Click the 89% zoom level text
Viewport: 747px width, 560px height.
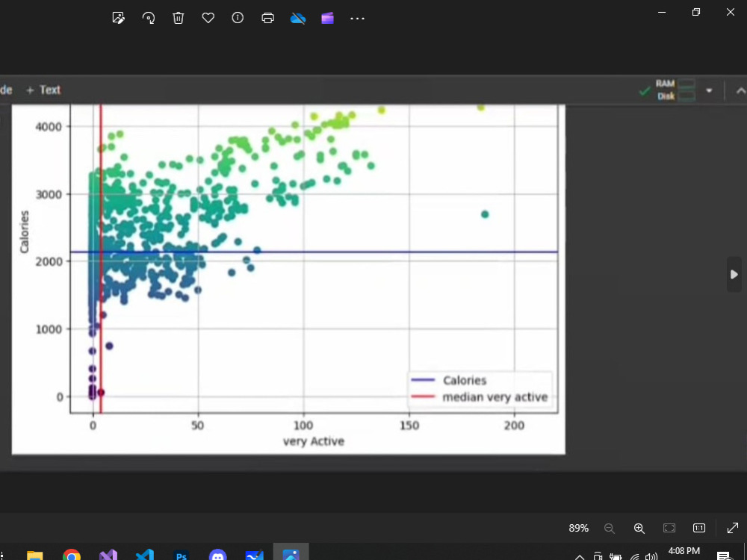(578, 528)
